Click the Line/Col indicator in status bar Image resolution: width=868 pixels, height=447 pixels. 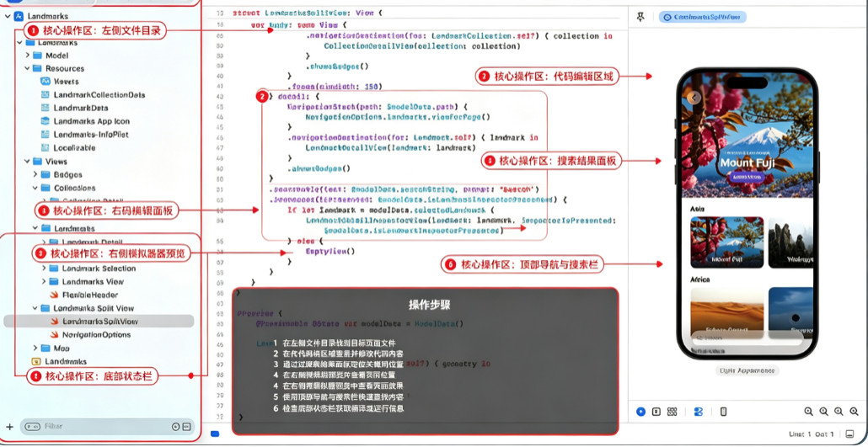812,434
